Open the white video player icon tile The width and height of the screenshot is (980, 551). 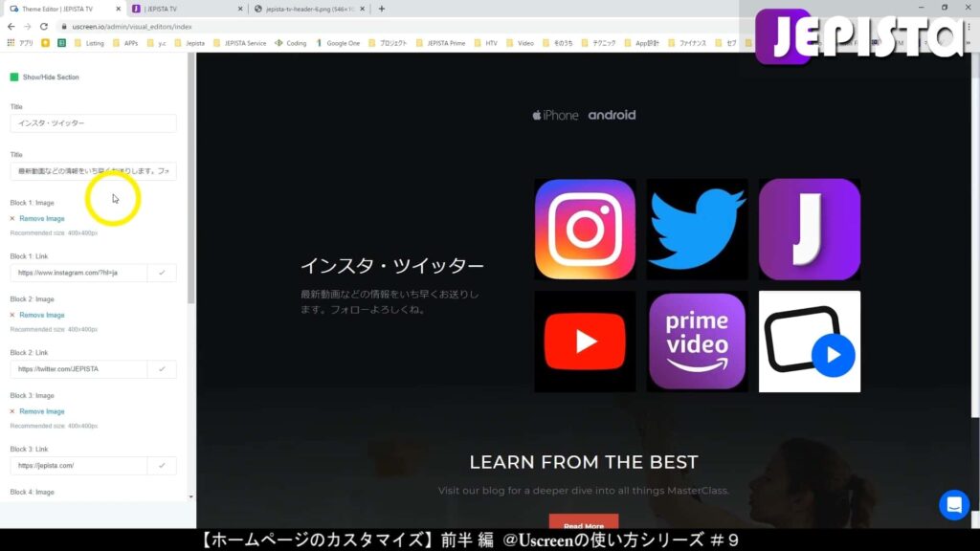tap(810, 342)
